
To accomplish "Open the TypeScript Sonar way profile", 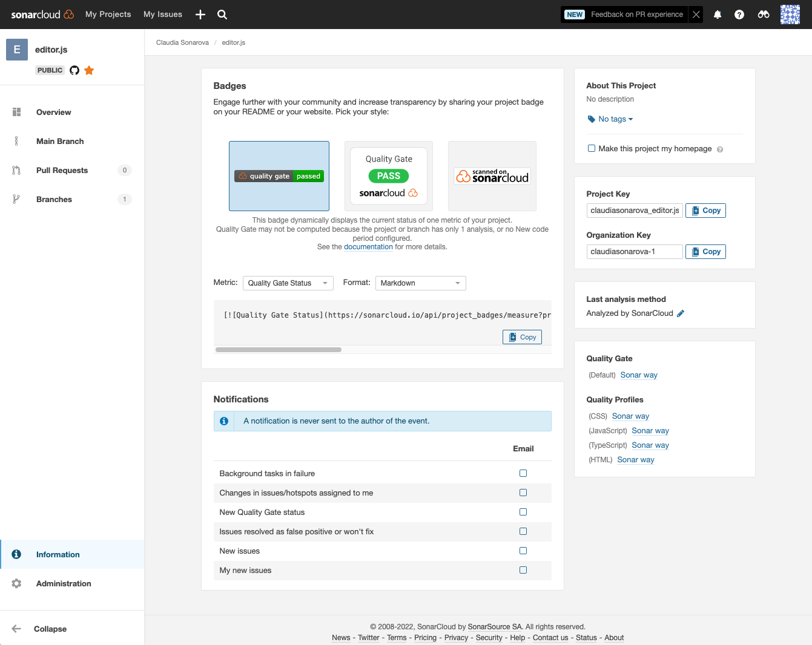I will [650, 445].
